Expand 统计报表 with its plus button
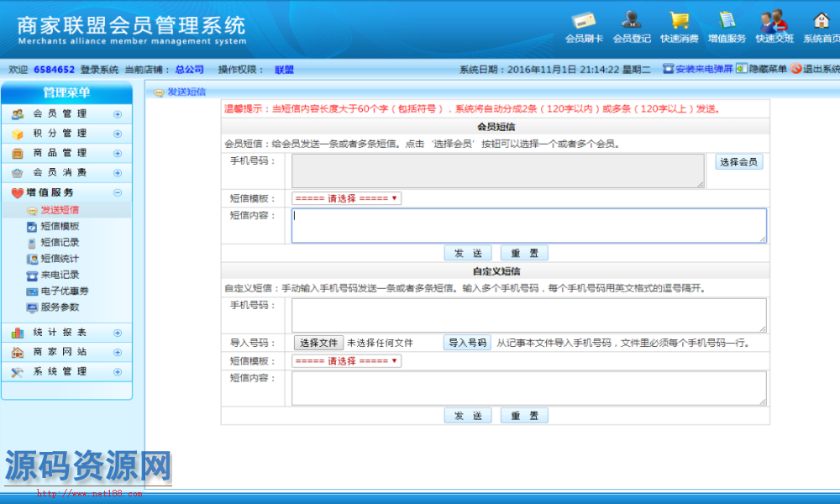 (118, 333)
